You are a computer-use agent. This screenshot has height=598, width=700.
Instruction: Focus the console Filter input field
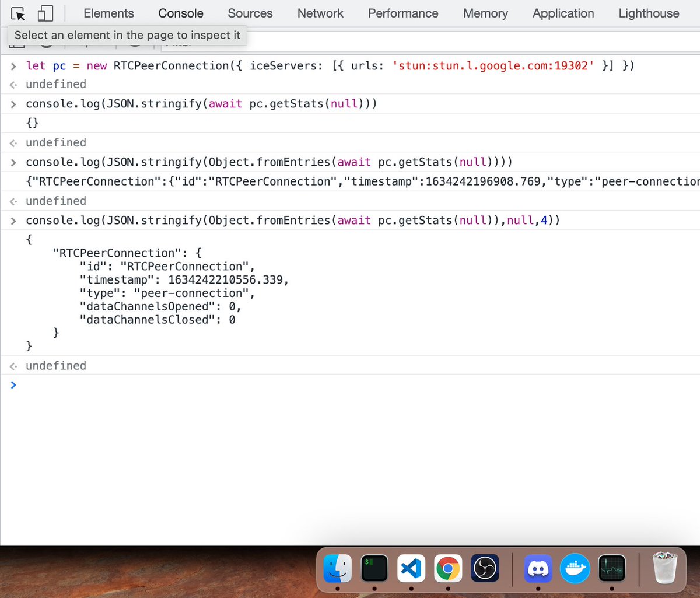pos(432,42)
